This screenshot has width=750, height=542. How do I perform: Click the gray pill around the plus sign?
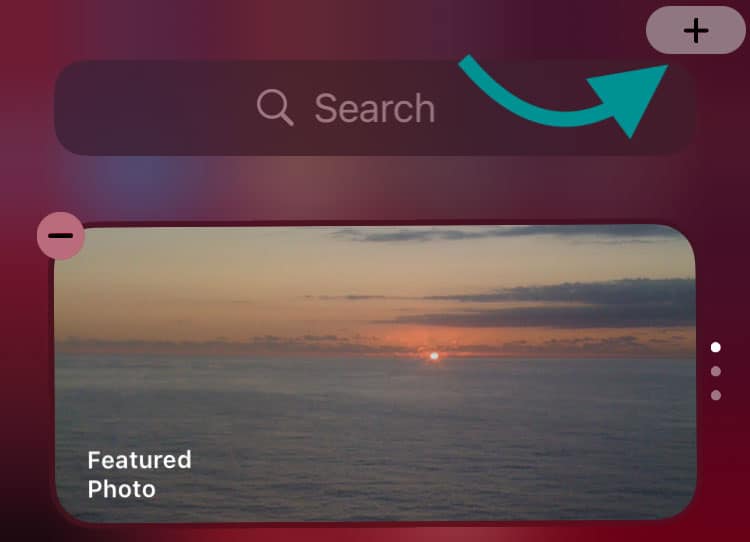[x=695, y=30]
